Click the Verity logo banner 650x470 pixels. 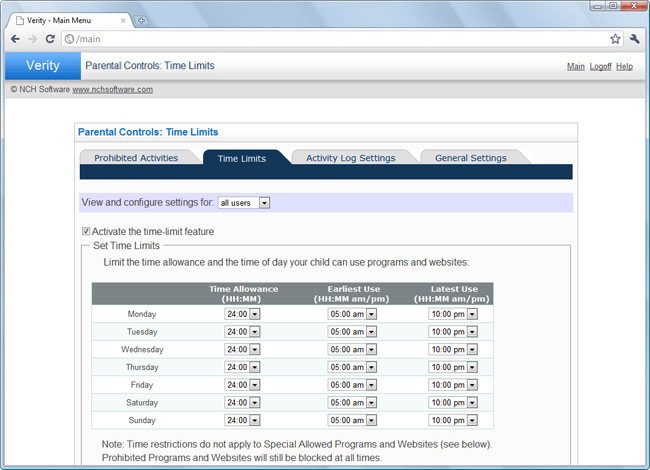click(43, 65)
